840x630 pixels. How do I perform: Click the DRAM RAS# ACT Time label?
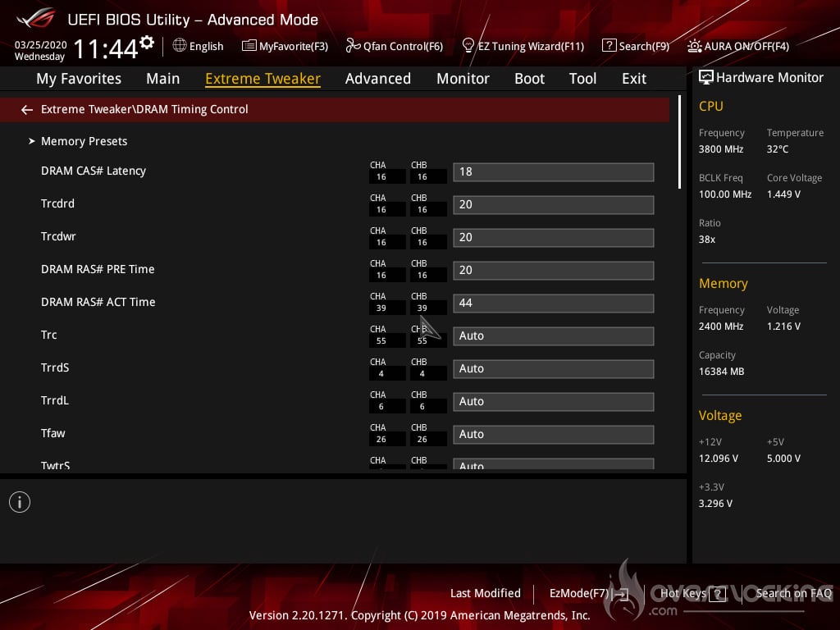[x=98, y=302]
